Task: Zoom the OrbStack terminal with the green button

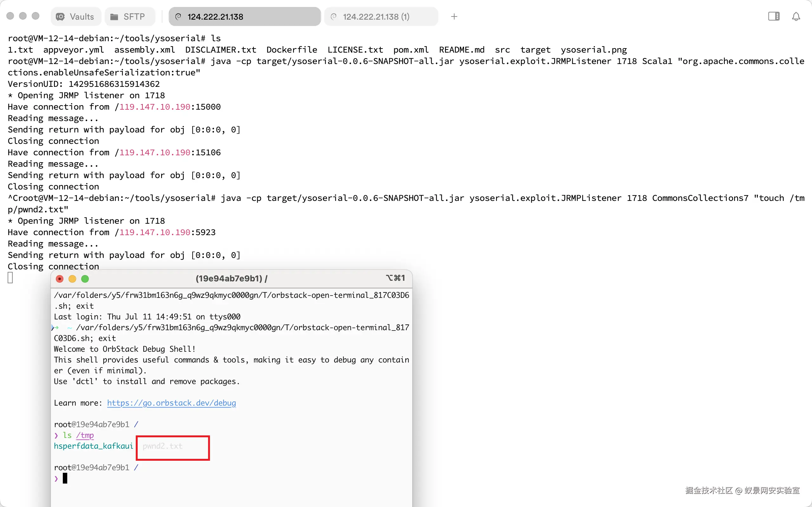Action: (x=85, y=279)
